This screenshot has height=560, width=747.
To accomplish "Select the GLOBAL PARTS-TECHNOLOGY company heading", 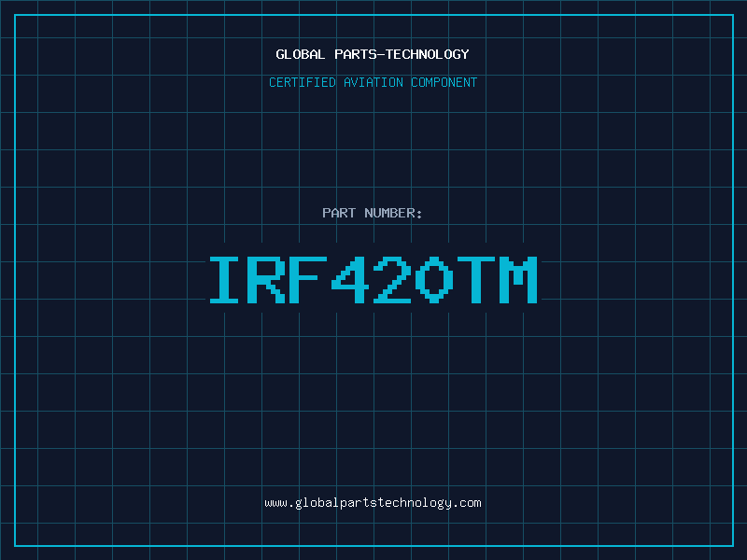I will [x=373, y=54].
